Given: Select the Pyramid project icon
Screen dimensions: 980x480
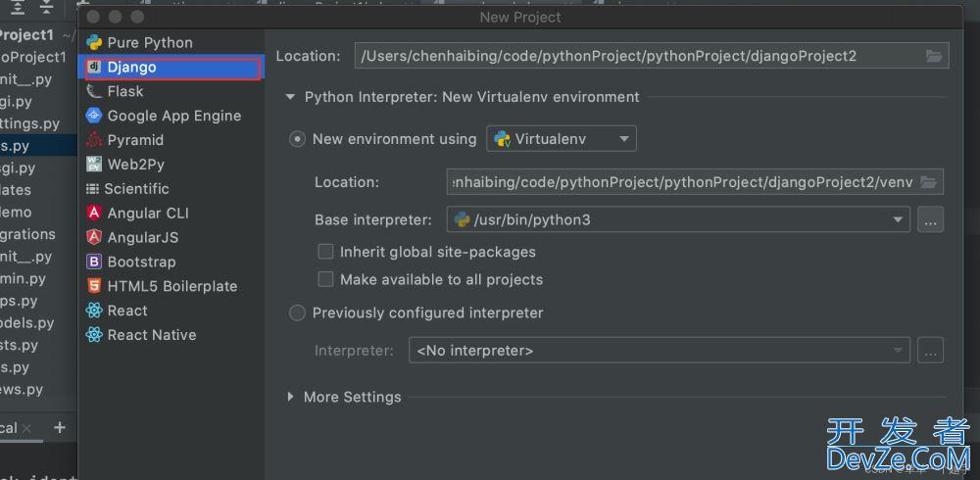Looking at the screenshot, I should tap(94, 140).
